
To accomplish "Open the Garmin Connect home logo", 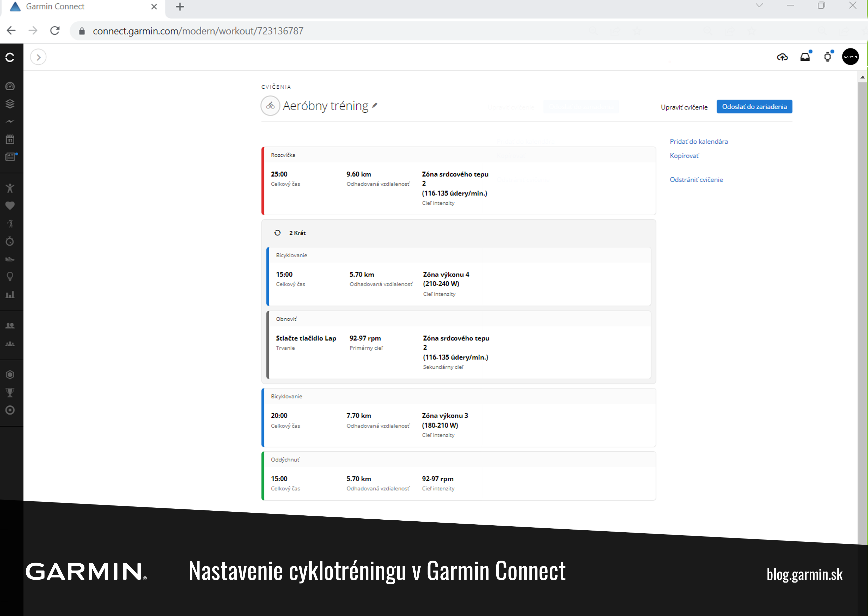I will click(x=10, y=57).
